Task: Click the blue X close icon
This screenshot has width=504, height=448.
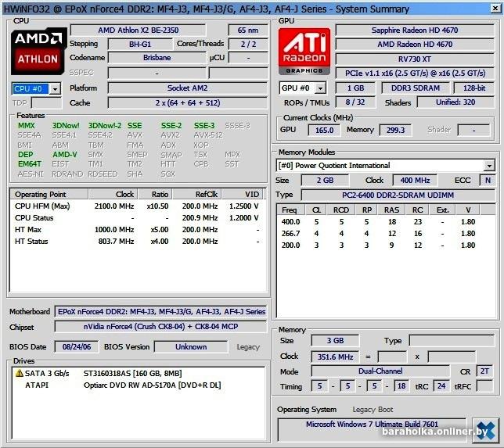Action: click(x=484, y=429)
